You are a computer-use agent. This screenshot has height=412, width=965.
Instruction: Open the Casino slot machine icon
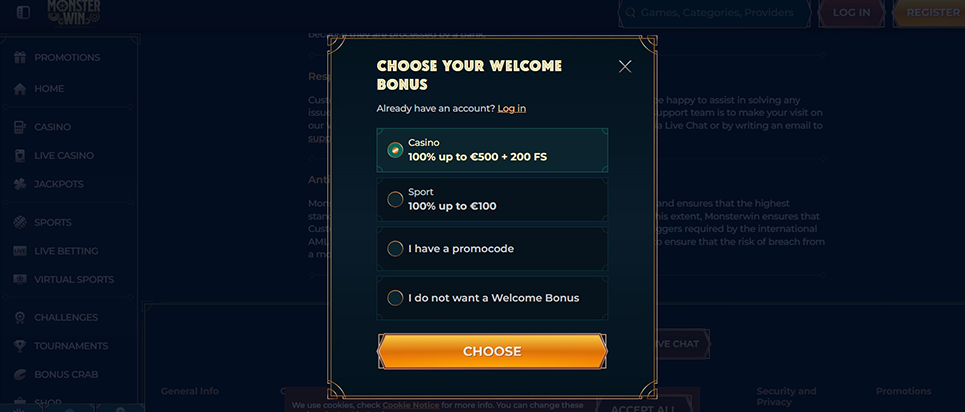(x=20, y=127)
